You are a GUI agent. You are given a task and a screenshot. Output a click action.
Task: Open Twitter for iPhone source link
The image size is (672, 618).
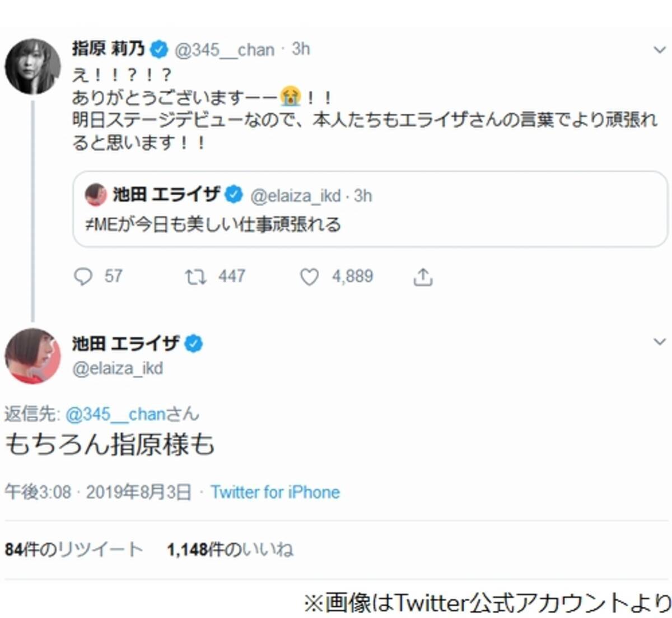[275, 492]
